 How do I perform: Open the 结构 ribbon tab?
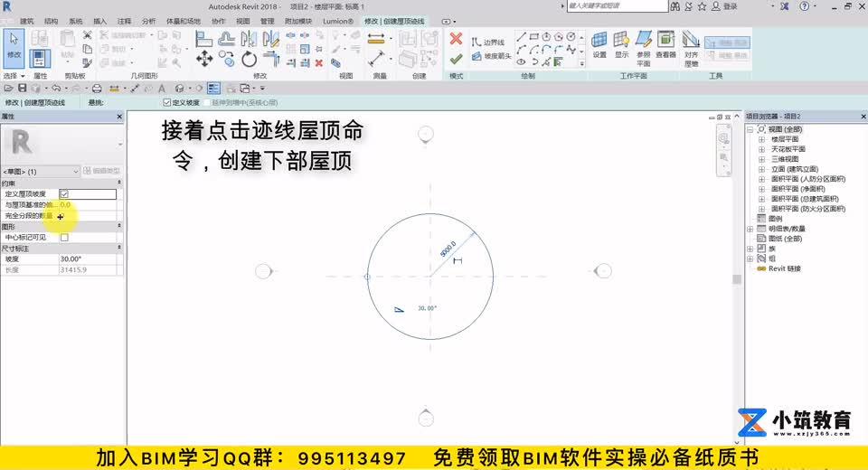(51, 21)
